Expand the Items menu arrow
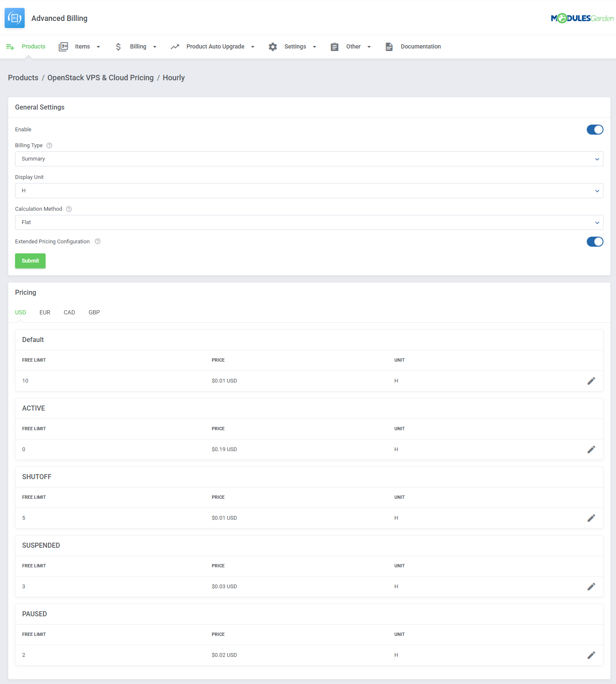 click(x=98, y=47)
